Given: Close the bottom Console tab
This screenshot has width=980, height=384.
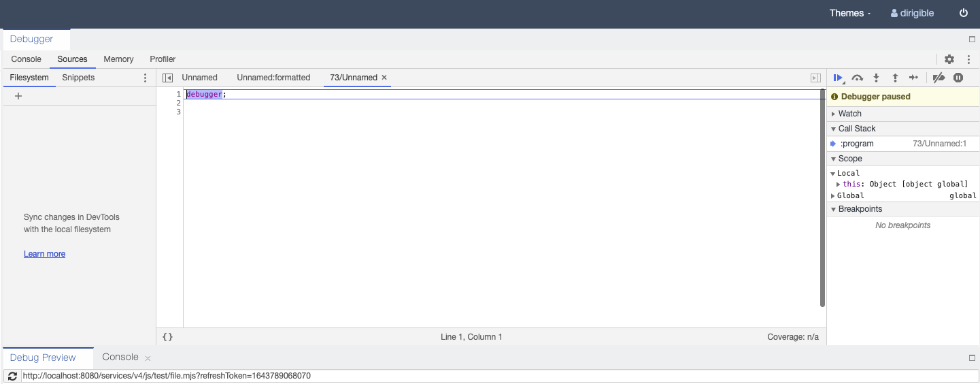Looking at the screenshot, I should click(x=148, y=358).
